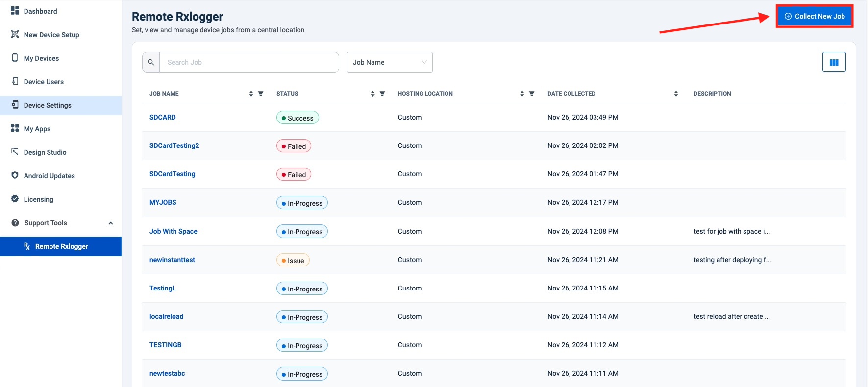The height and width of the screenshot is (387, 868).
Task: Open the Job With Space link
Action: tap(173, 231)
